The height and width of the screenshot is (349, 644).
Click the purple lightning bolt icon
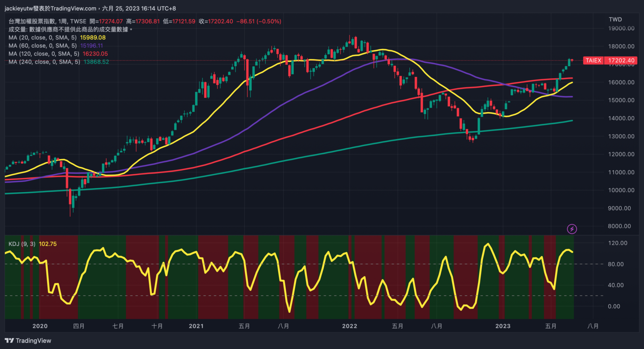coord(572,229)
